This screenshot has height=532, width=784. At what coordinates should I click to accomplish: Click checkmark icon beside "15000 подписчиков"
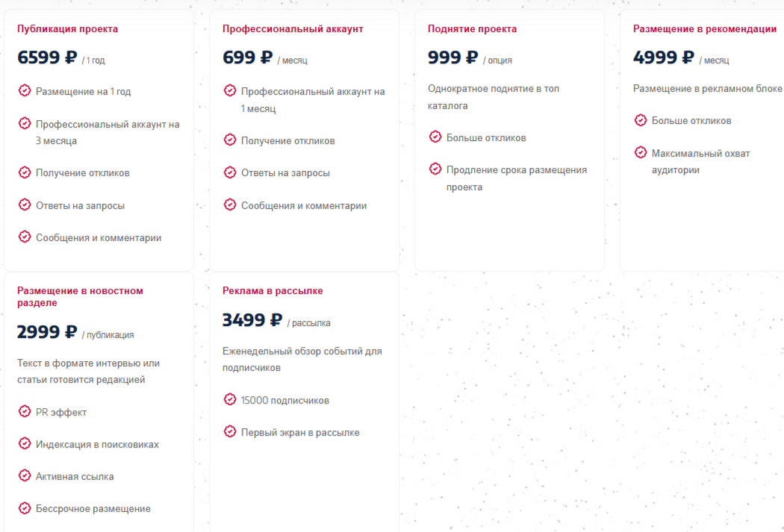coord(230,400)
